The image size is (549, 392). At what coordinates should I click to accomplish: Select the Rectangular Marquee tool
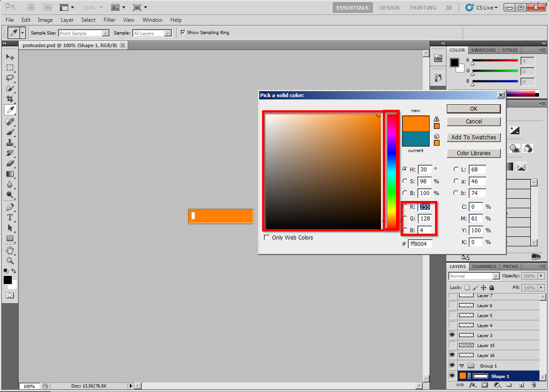click(x=10, y=68)
